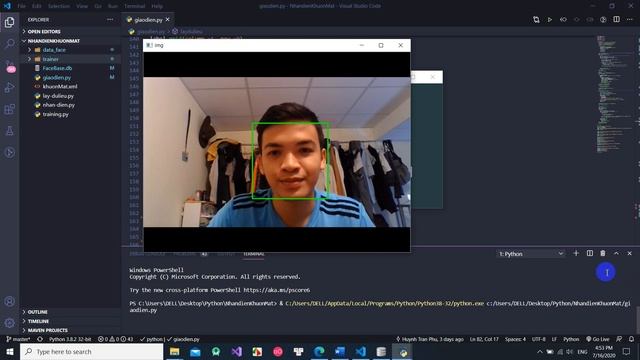Open the Manage gear in activity bar

pos(9,323)
